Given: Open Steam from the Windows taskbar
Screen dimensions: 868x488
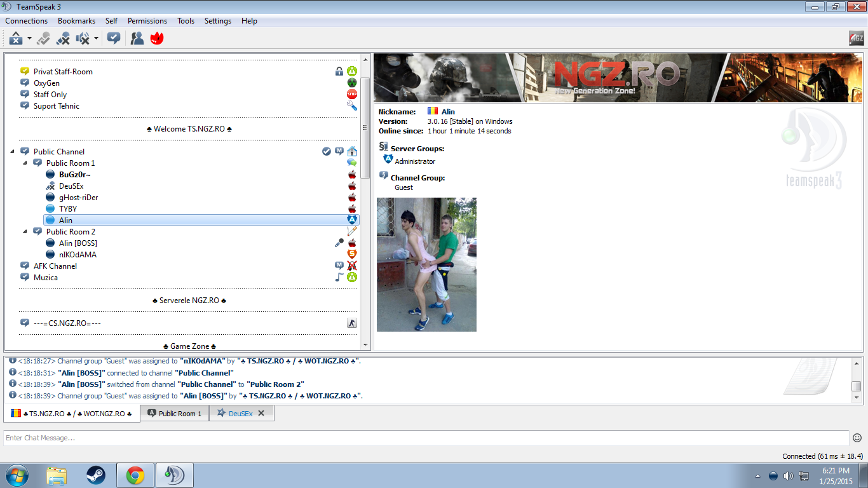Looking at the screenshot, I should (96, 475).
